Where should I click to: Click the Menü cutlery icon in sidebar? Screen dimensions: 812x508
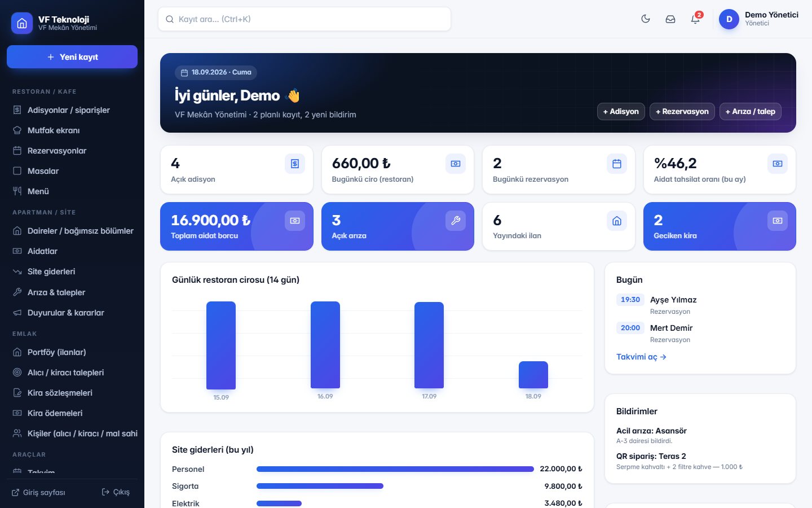[x=17, y=191]
